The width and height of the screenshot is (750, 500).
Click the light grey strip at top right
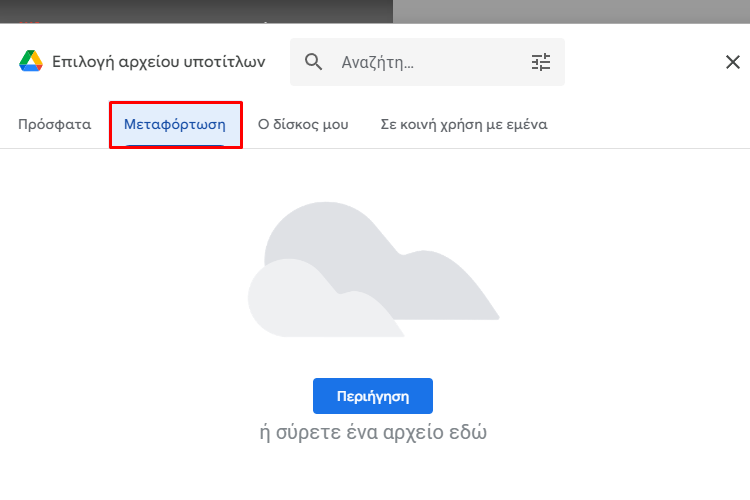pos(571,11)
